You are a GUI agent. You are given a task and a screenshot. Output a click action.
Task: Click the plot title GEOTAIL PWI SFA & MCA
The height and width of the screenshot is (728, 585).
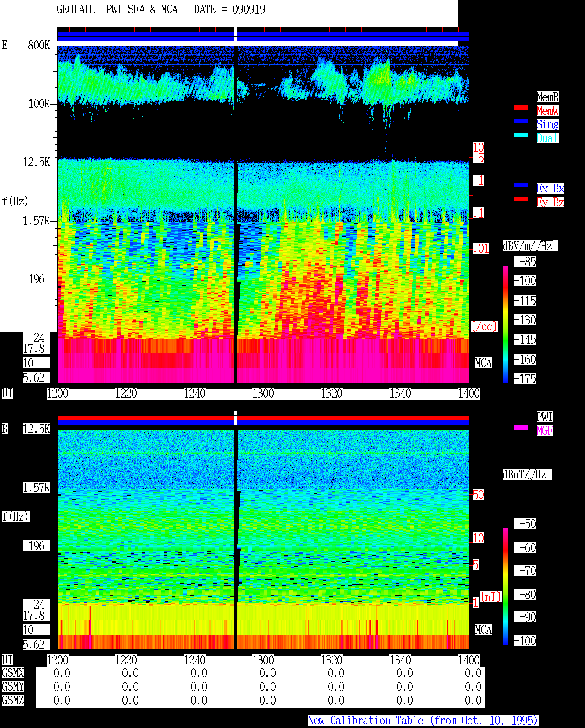[117, 9]
